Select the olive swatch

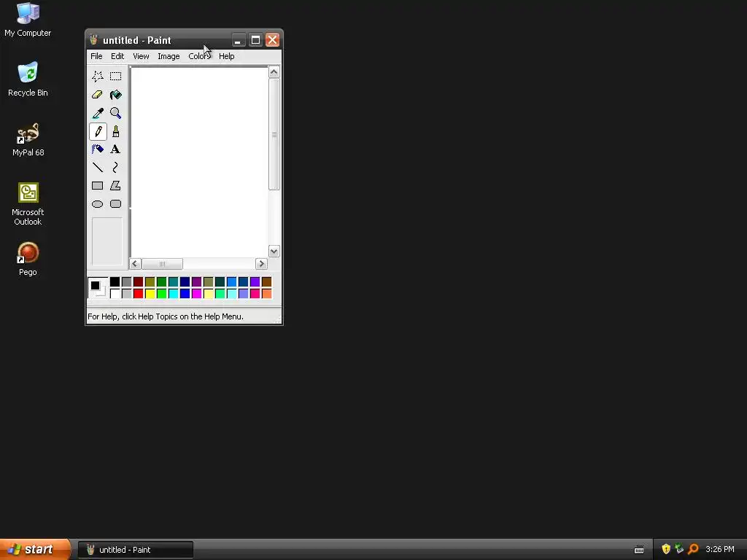[150, 282]
